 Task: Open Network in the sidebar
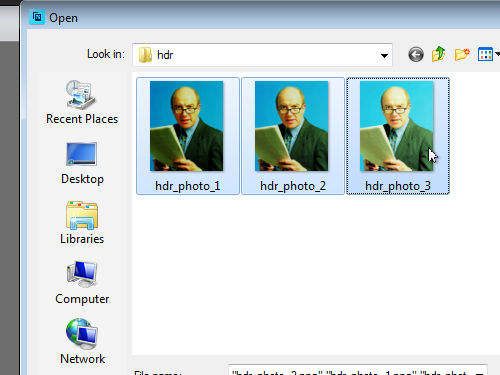pos(82,341)
